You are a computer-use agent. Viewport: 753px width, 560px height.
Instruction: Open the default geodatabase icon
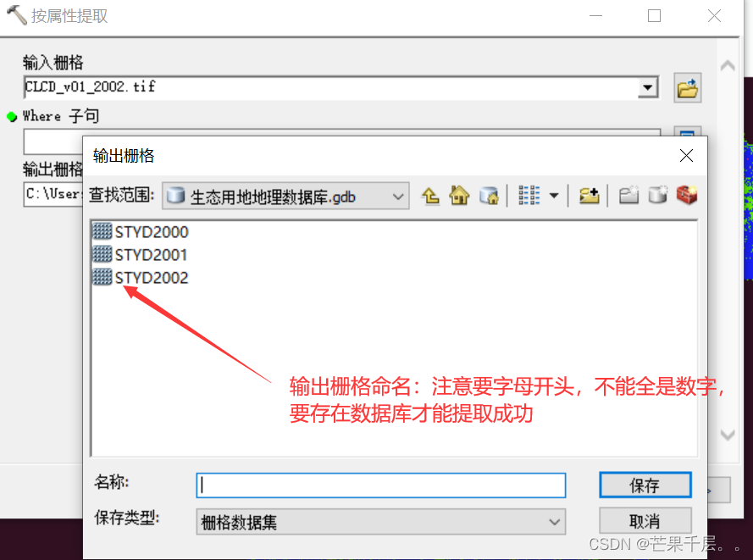tap(489, 196)
